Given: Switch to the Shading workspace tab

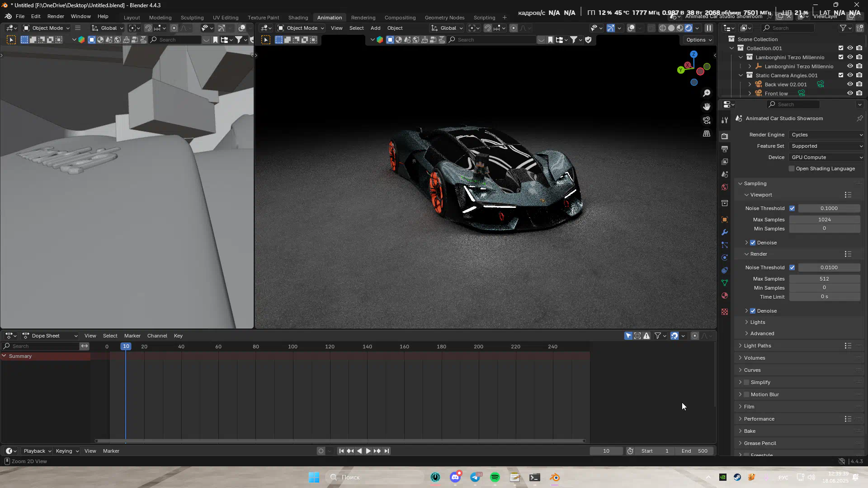Looking at the screenshot, I should [x=298, y=18].
